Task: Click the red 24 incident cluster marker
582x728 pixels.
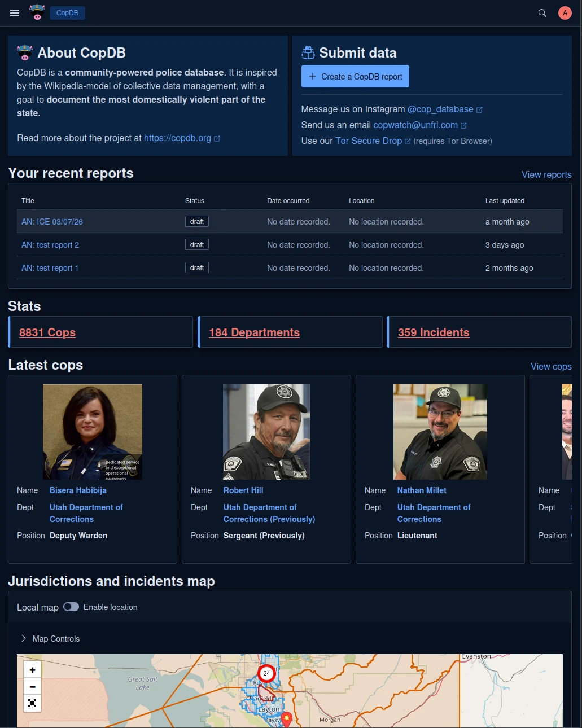Action: click(266, 673)
